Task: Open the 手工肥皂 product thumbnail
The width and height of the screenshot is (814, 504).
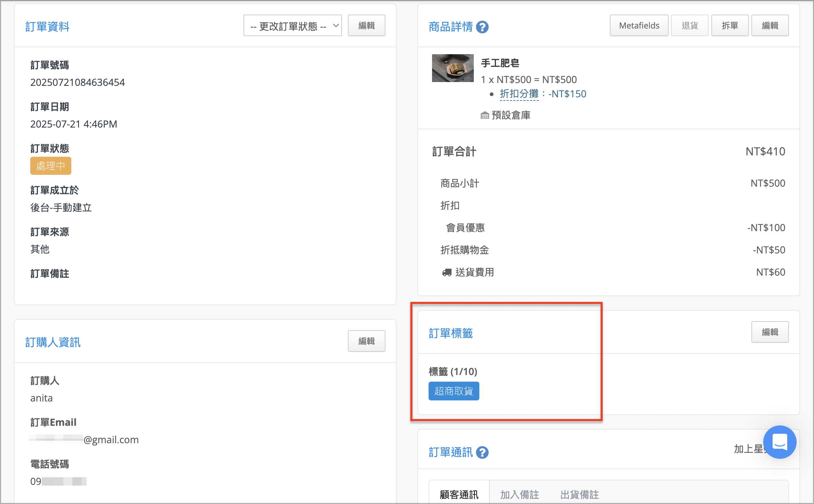Action: pyautogui.click(x=453, y=68)
